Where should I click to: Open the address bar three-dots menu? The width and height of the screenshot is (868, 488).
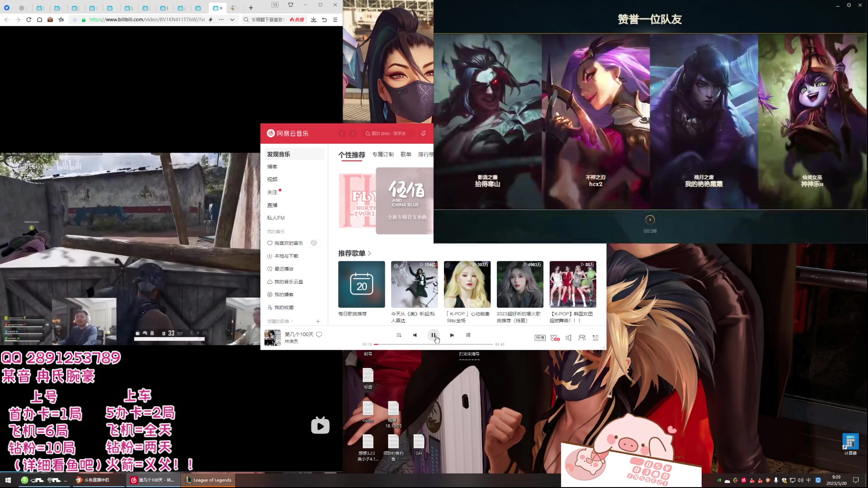tap(221, 19)
